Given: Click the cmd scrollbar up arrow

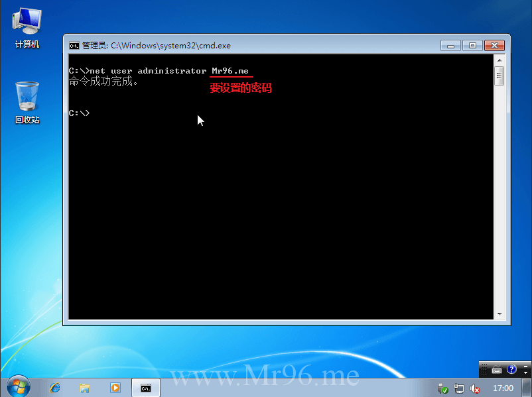Looking at the screenshot, I should (x=499, y=60).
